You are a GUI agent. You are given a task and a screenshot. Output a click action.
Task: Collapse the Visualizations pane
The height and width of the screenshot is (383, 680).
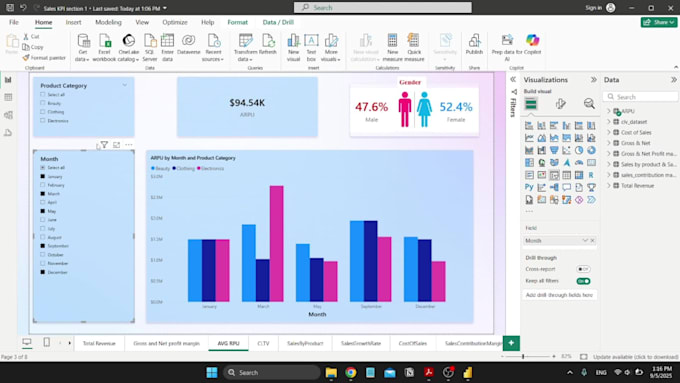(x=594, y=80)
